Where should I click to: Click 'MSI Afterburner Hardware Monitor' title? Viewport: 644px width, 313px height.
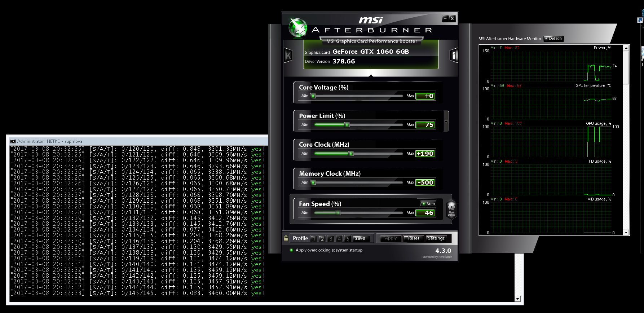[x=510, y=39]
